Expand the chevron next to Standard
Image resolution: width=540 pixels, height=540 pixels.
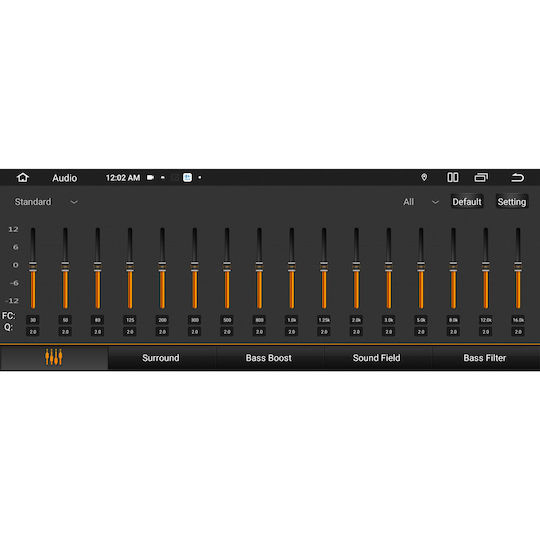(x=74, y=202)
